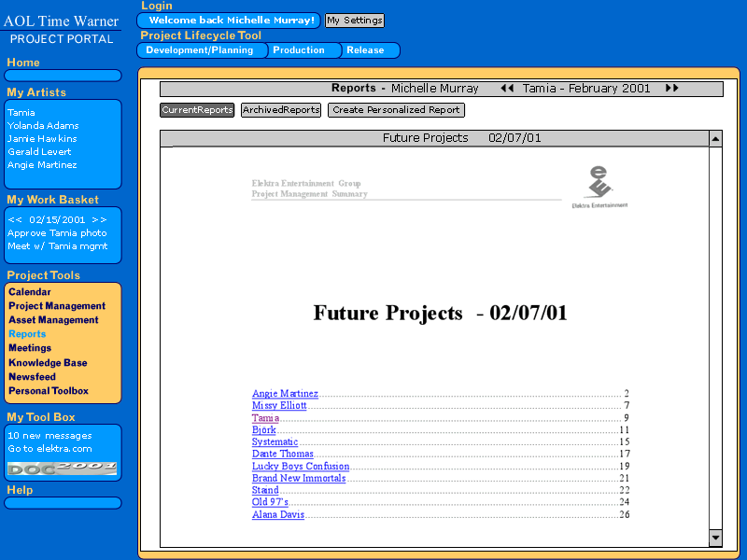The width and height of the screenshot is (747, 560).
Task: Select the Development/Planning tab
Action: pyautogui.click(x=200, y=50)
